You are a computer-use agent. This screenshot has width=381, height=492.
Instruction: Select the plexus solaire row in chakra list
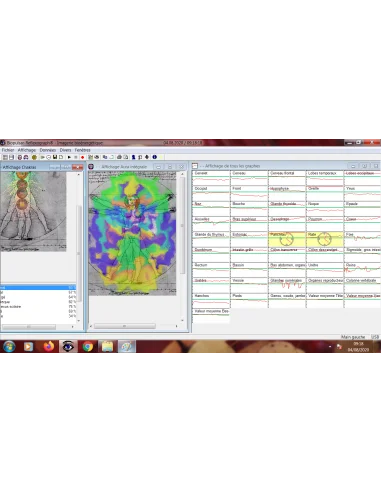click(38, 306)
